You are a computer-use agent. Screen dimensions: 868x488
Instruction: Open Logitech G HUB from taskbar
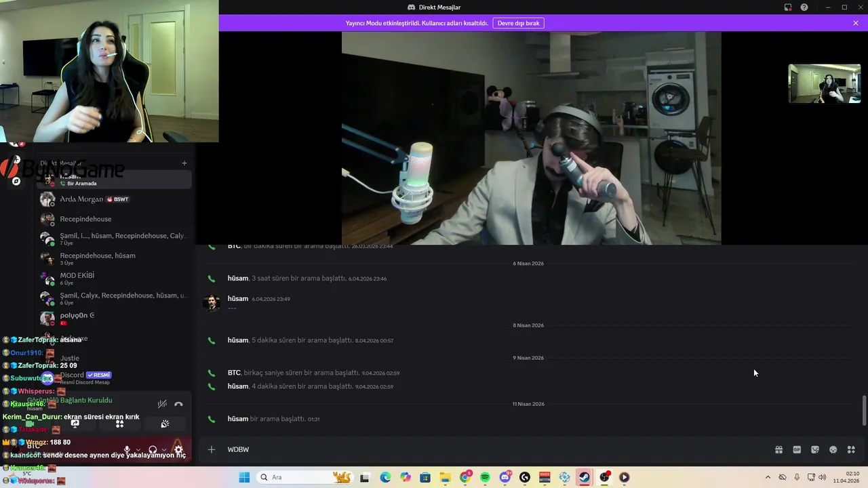pyautogui.click(x=525, y=477)
